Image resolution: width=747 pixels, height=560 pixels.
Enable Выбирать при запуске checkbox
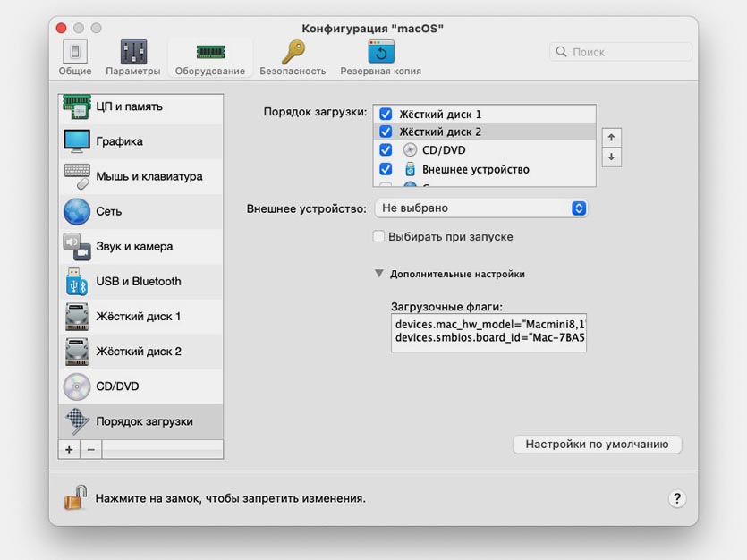(x=378, y=236)
